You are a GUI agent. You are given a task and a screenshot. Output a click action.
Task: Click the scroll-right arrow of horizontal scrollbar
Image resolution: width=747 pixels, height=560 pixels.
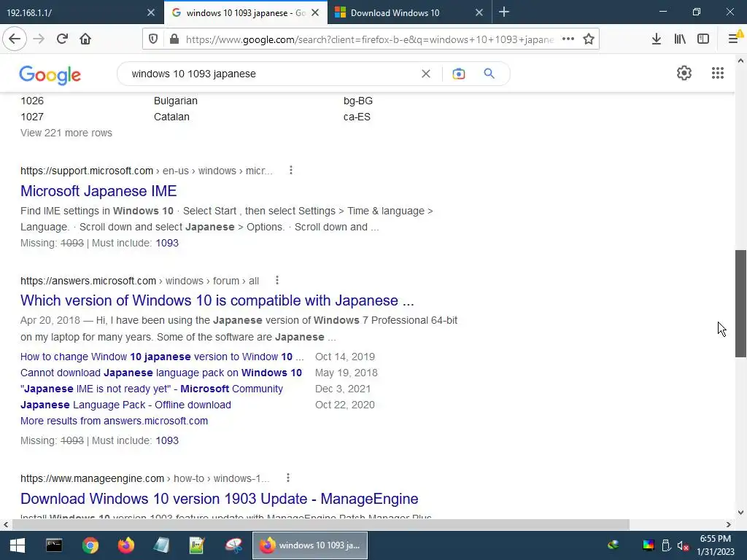pos(729,524)
